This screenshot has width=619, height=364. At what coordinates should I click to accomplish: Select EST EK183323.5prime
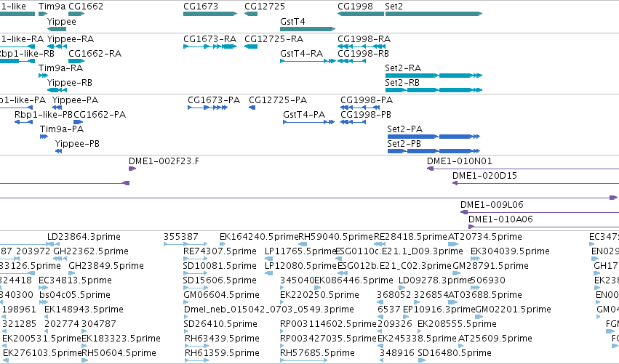click(84, 347)
